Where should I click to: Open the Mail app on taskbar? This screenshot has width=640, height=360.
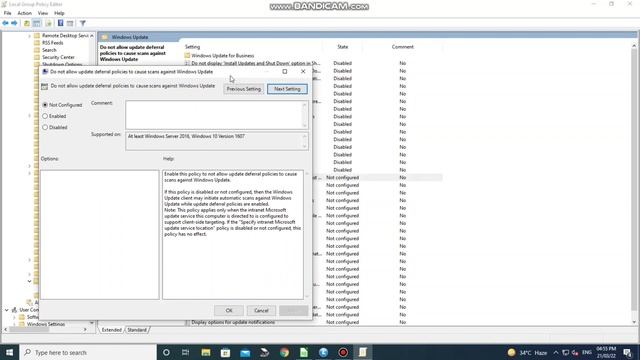coord(245,352)
